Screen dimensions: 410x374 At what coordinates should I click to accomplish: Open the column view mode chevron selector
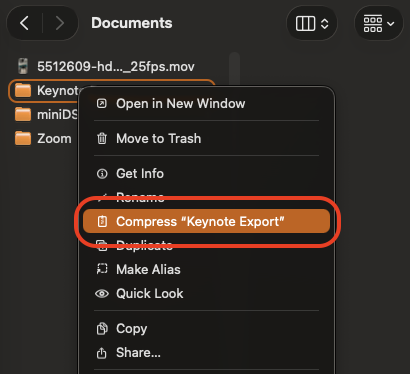(x=325, y=24)
